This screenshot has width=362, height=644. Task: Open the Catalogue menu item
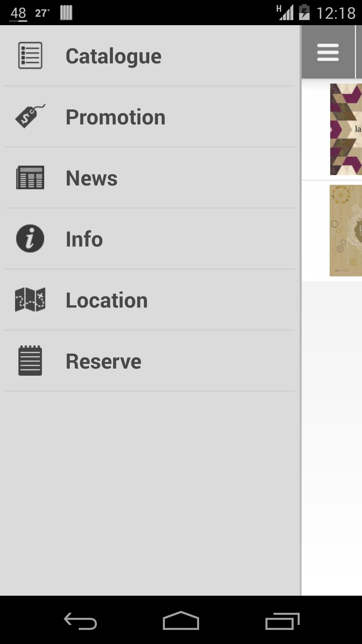113,56
